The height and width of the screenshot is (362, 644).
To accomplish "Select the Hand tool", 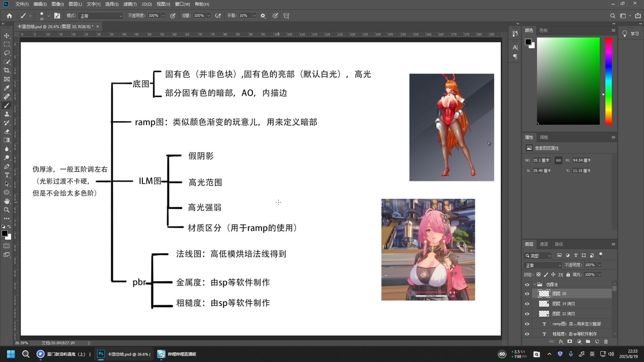I will coord(7,201).
